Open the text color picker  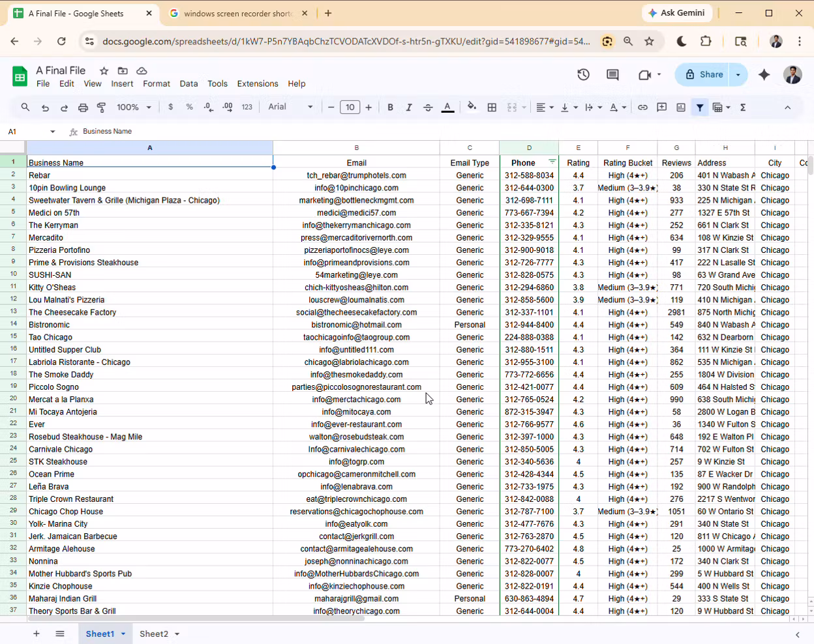(447, 108)
